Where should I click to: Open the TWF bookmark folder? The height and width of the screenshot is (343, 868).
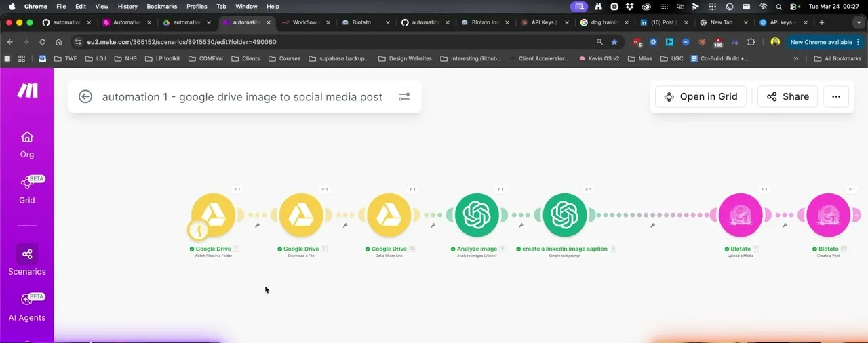65,58
